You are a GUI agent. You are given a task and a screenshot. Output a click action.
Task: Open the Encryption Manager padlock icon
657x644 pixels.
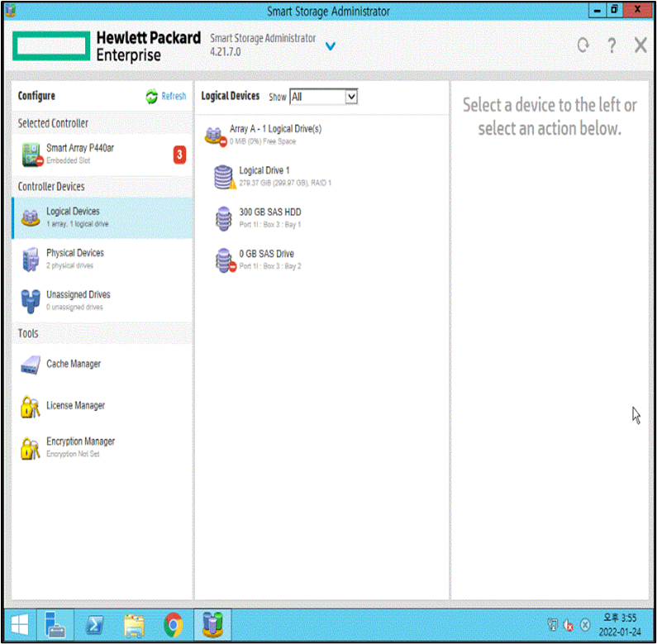point(31,448)
